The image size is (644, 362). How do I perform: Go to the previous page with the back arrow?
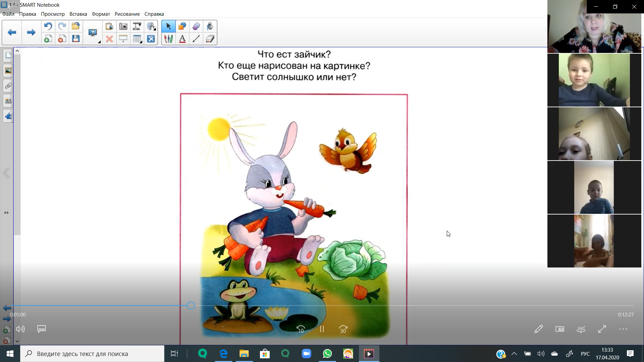(12, 33)
